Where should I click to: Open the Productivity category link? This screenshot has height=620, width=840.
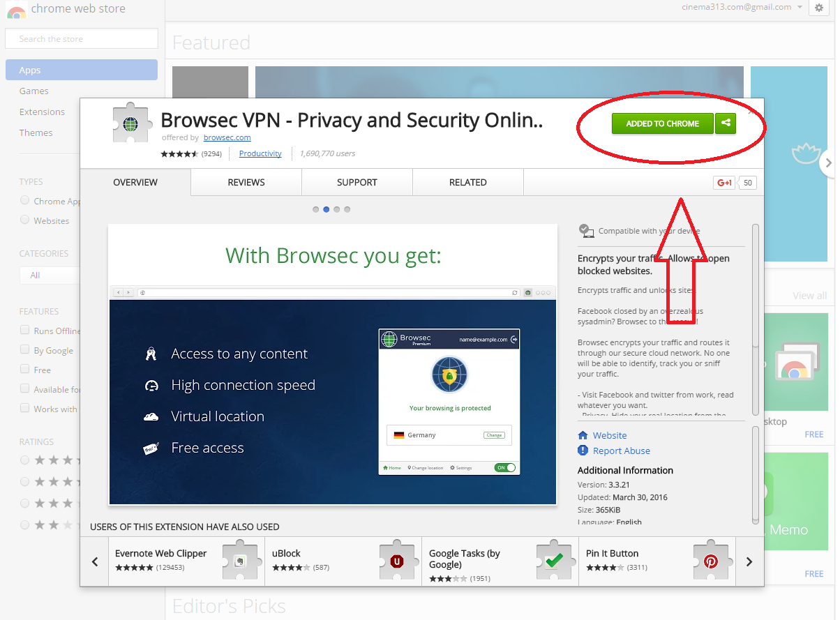pyautogui.click(x=260, y=153)
